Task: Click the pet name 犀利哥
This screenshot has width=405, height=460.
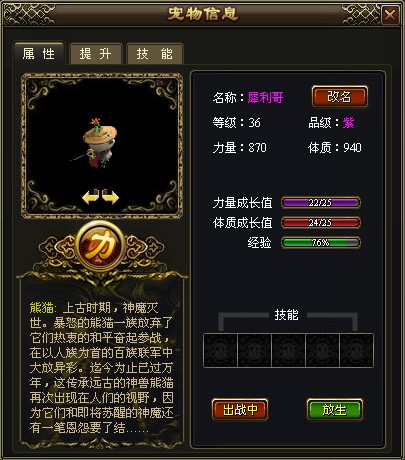Action: pyautogui.click(x=265, y=98)
